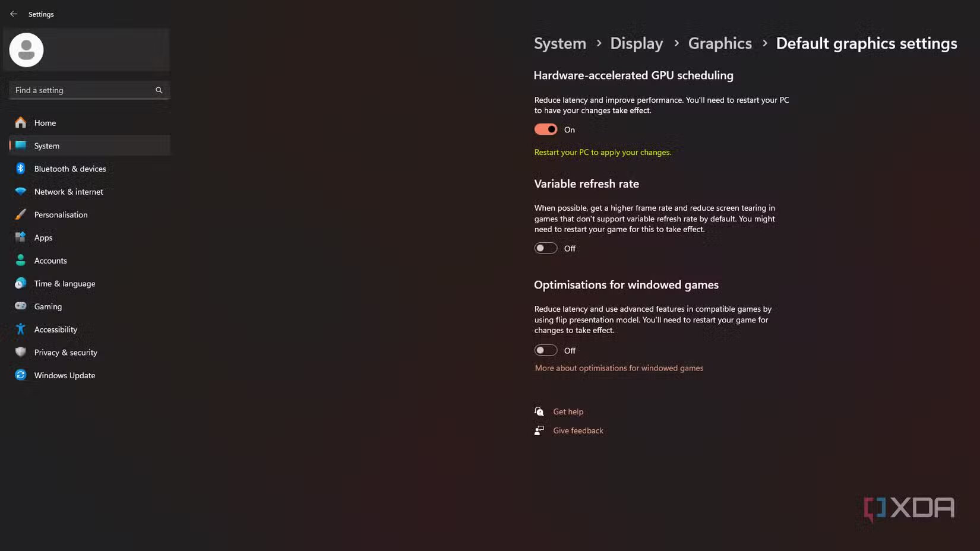Enable Optimisations for windowed games toggle

pos(545,350)
